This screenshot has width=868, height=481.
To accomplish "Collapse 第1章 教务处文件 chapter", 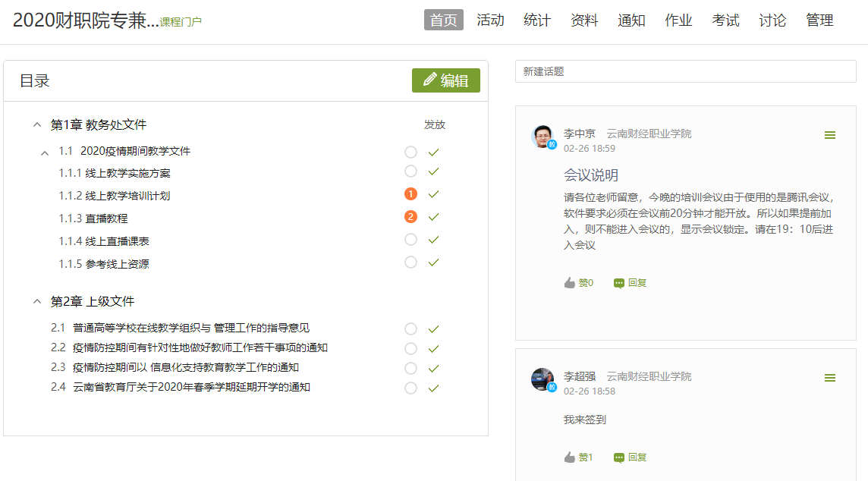I will click(37, 124).
